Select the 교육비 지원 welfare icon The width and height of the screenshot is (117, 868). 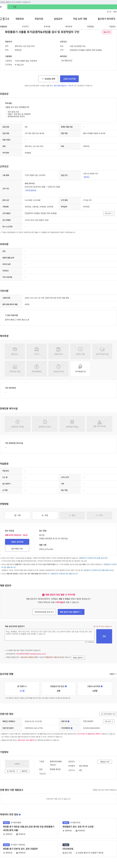pyautogui.click(x=80, y=351)
